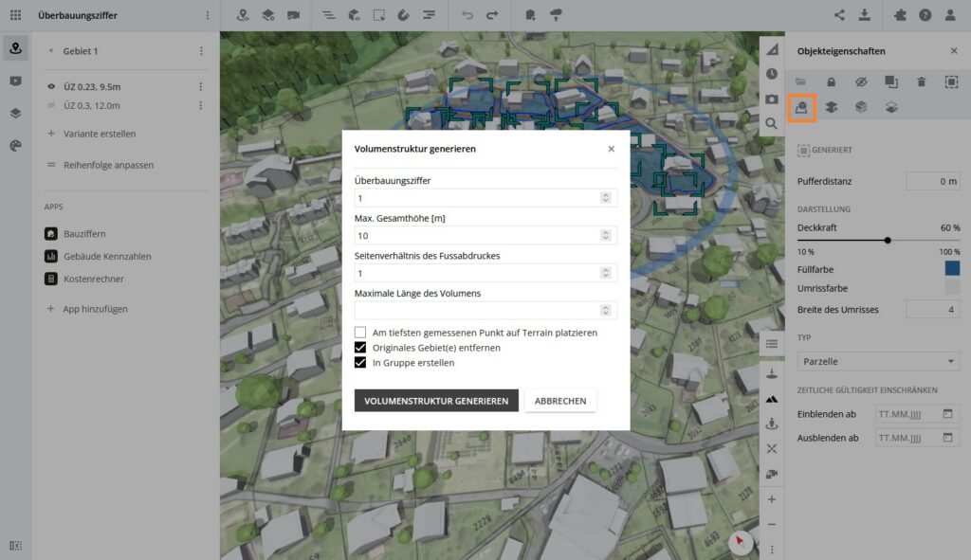The height and width of the screenshot is (560, 971).
Task: Click the redo arrow in top toolbar
Action: tap(491, 15)
